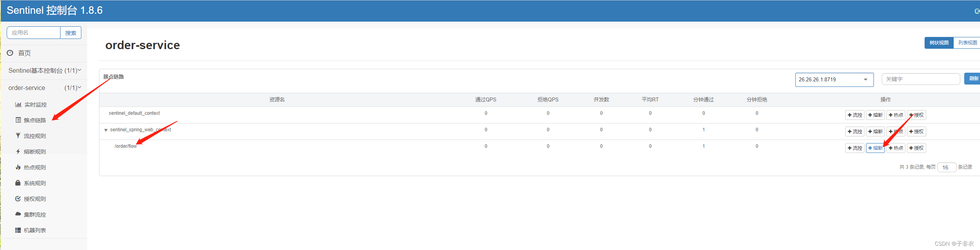Open machine dropdown 26.26.26.1:8719
The width and height of the screenshot is (980, 250).
coord(834,79)
